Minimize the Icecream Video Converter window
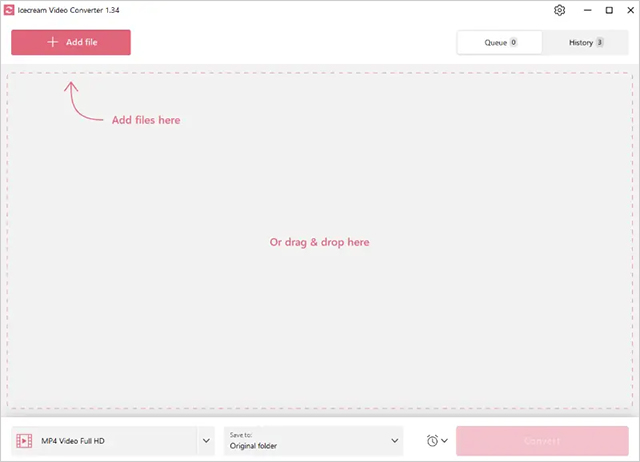This screenshot has height=462, width=640. pyautogui.click(x=585, y=10)
